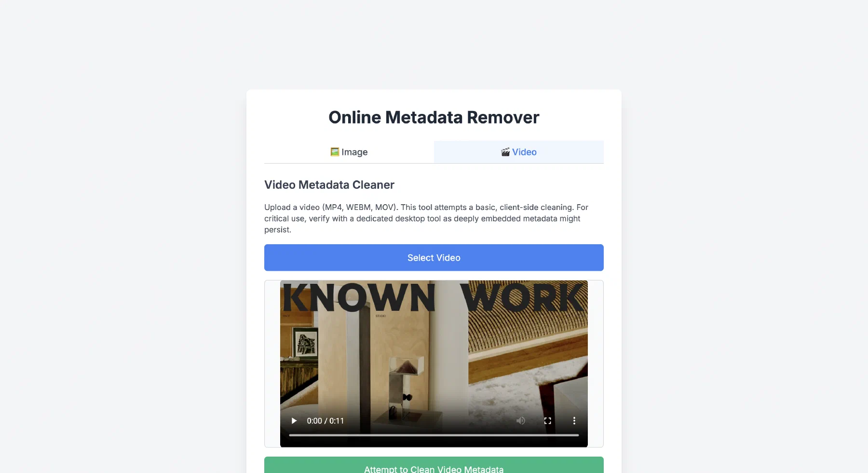Seek on the video progress bar
Screen dimensions: 868x473
click(434, 435)
